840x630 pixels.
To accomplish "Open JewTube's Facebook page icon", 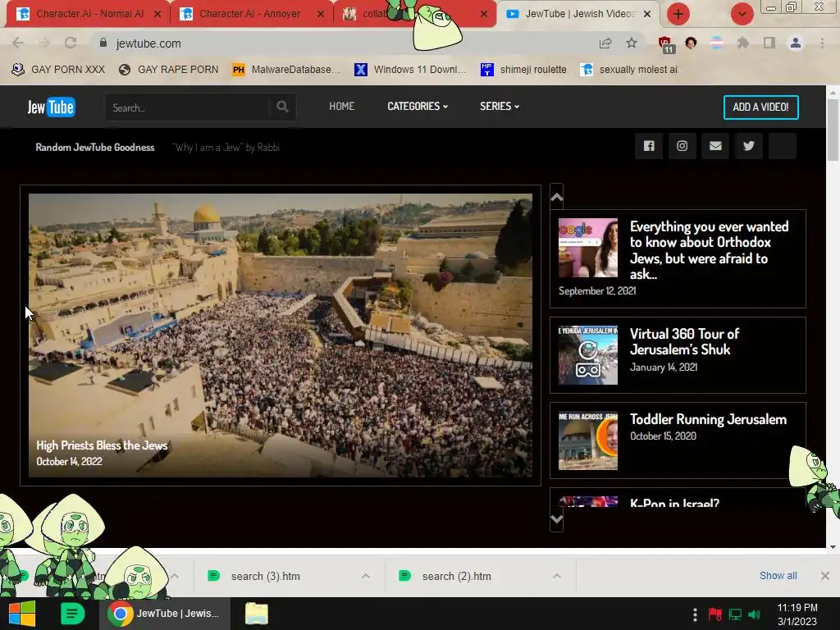I will click(x=649, y=146).
